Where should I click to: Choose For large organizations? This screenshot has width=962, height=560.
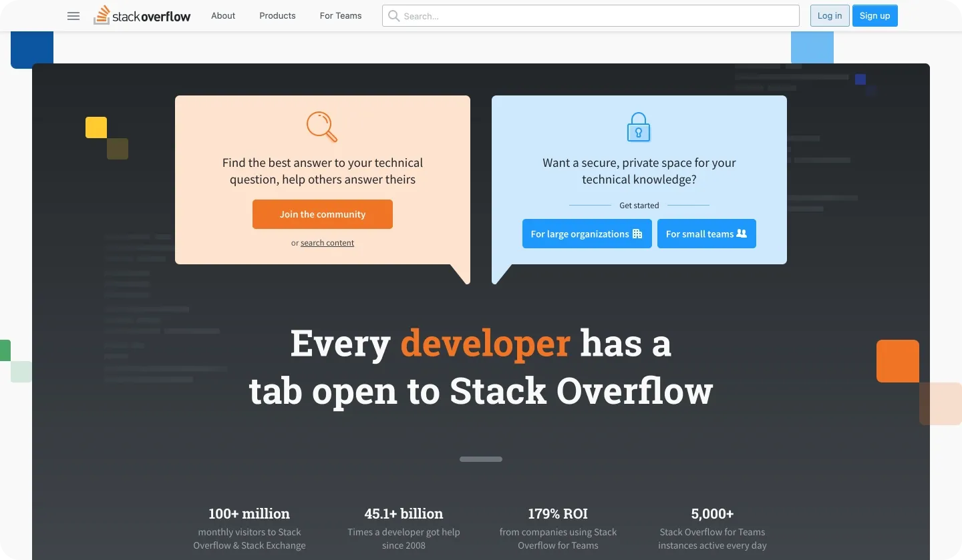587,234
